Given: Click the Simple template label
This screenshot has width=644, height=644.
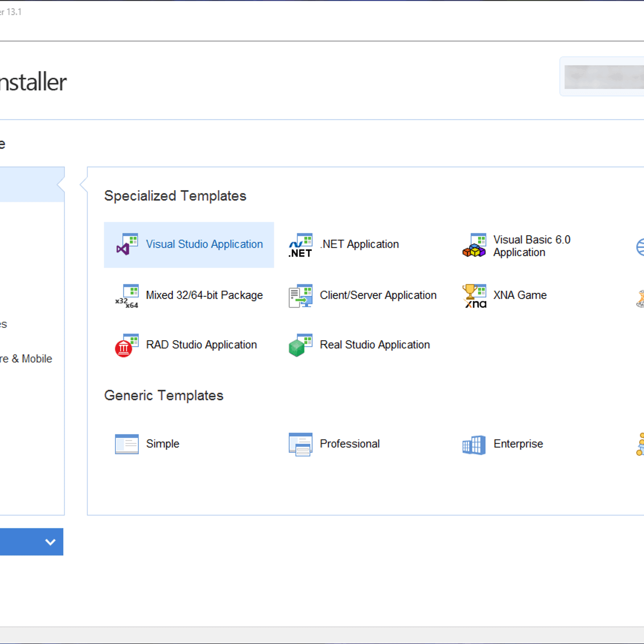Looking at the screenshot, I should click(163, 444).
